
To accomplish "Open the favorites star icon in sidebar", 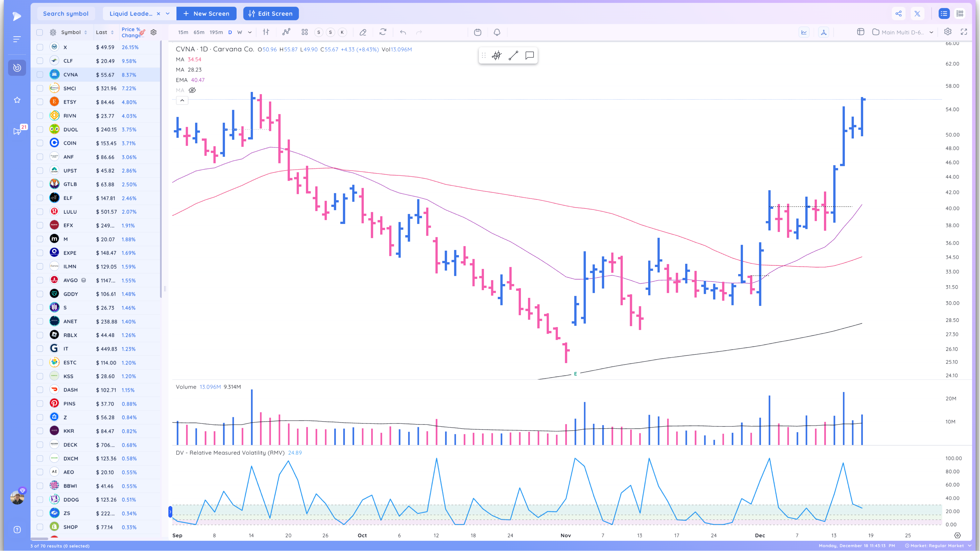I will [17, 100].
